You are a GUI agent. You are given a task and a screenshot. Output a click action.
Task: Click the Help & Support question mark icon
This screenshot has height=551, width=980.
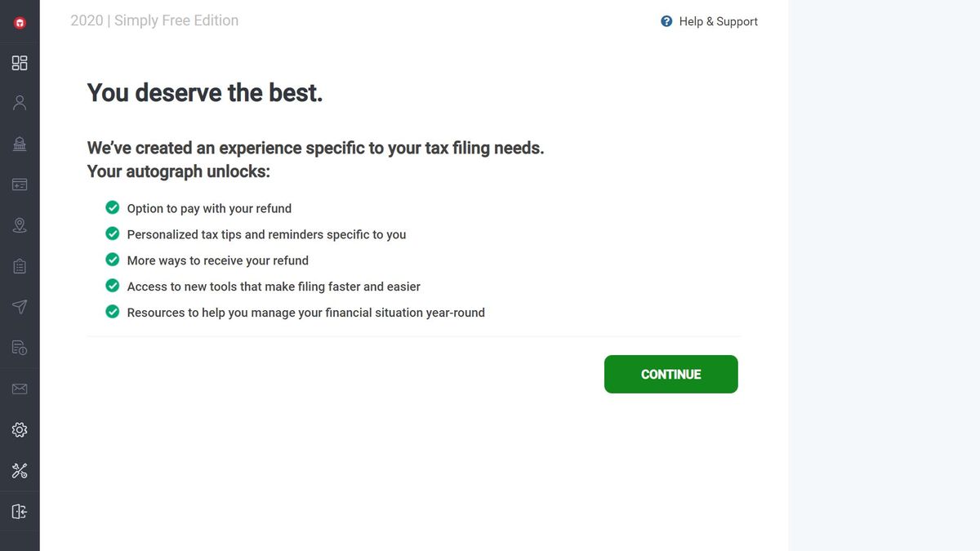pyautogui.click(x=666, y=21)
